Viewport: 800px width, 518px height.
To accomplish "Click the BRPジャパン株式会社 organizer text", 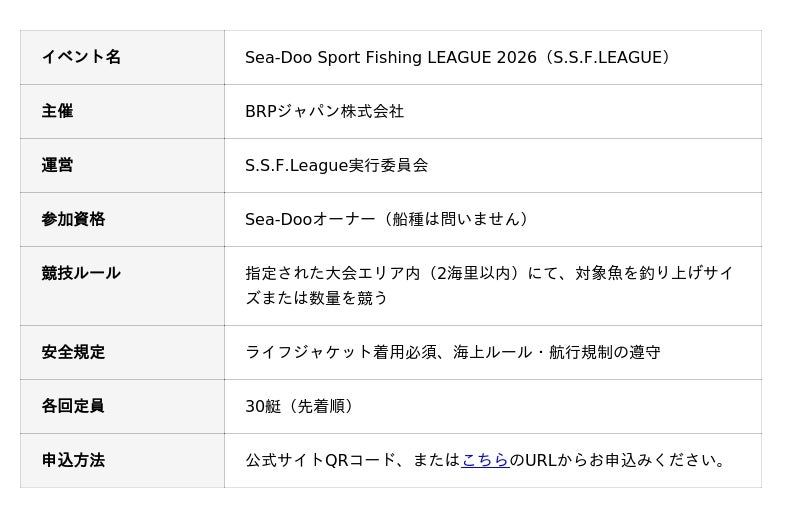I will 325,111.
